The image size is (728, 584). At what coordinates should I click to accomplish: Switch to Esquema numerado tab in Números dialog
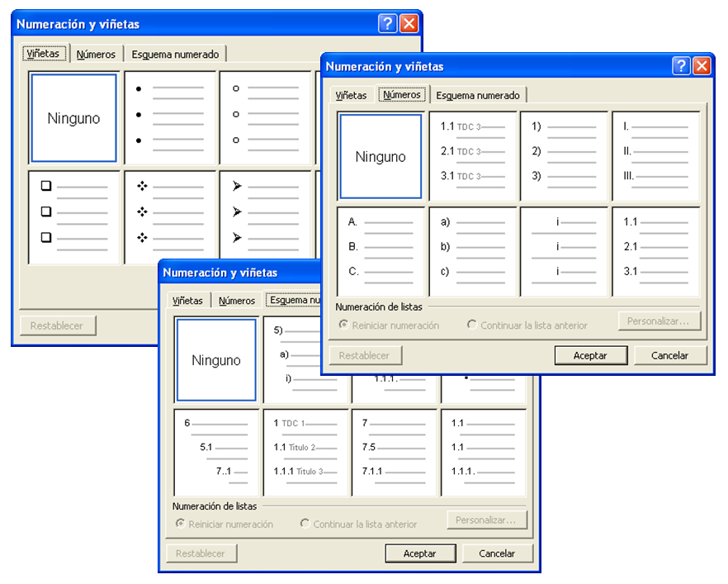(478, 95)
